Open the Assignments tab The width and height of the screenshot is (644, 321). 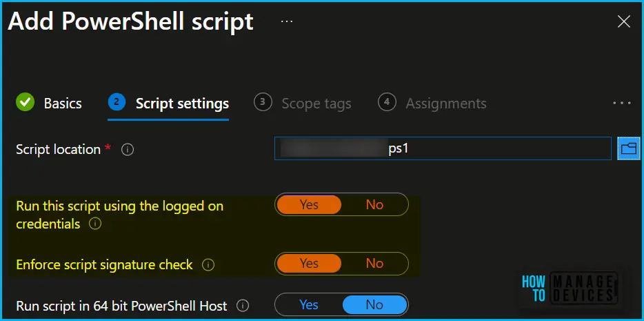[x=446, y=104]
